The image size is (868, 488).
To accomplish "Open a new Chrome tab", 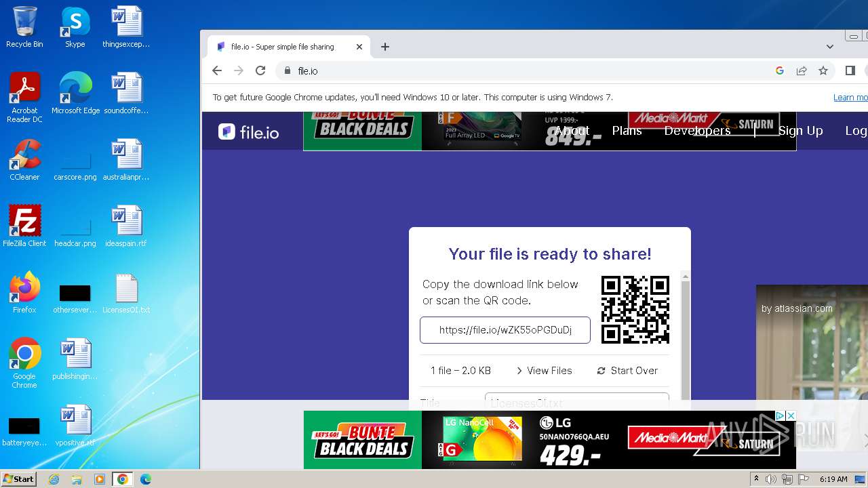I will [x=385, y=47].
